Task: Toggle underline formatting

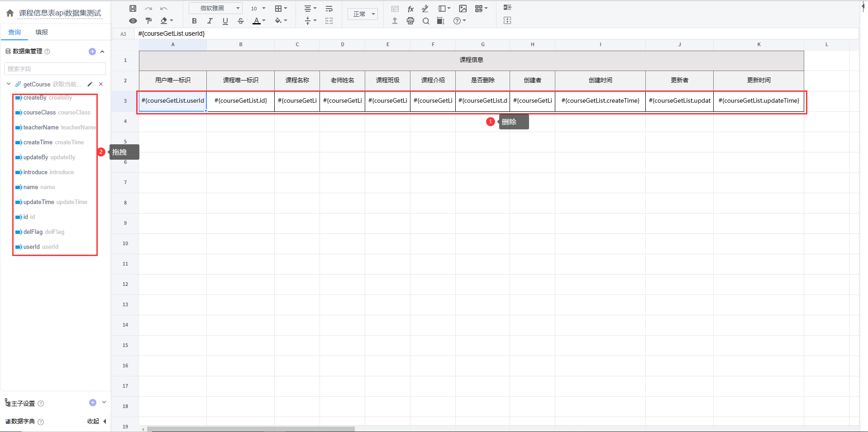Action: click(225, 21)
